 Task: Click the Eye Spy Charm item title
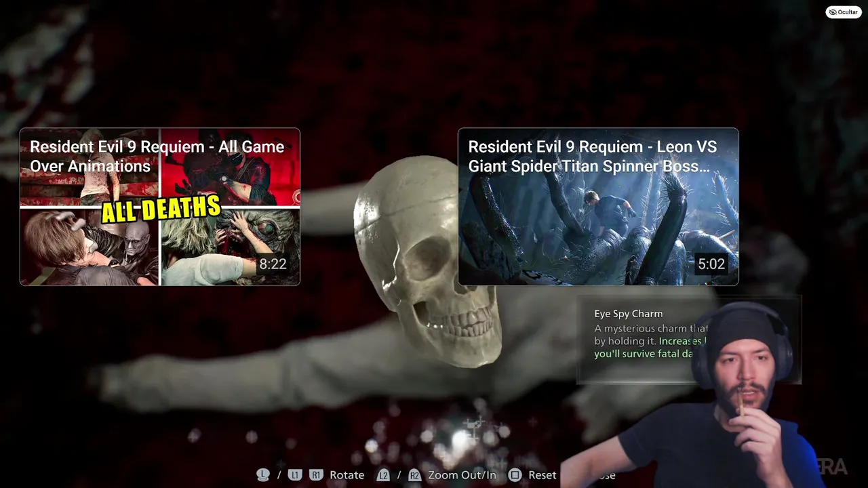tap(629, 314)
